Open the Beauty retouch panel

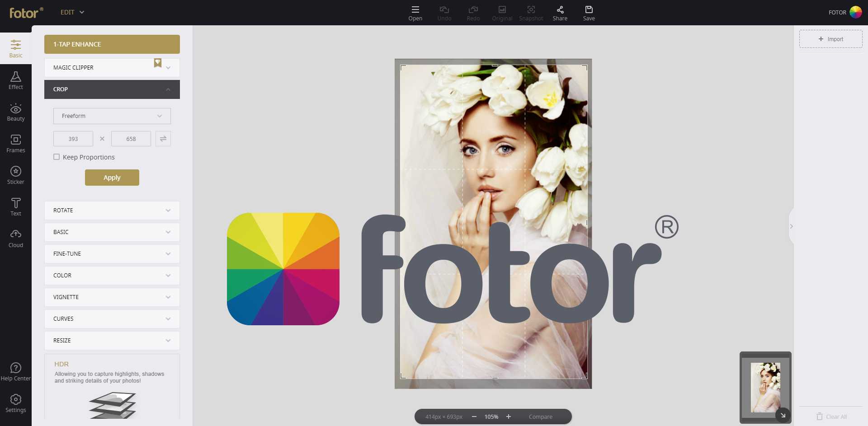point(16,112)
